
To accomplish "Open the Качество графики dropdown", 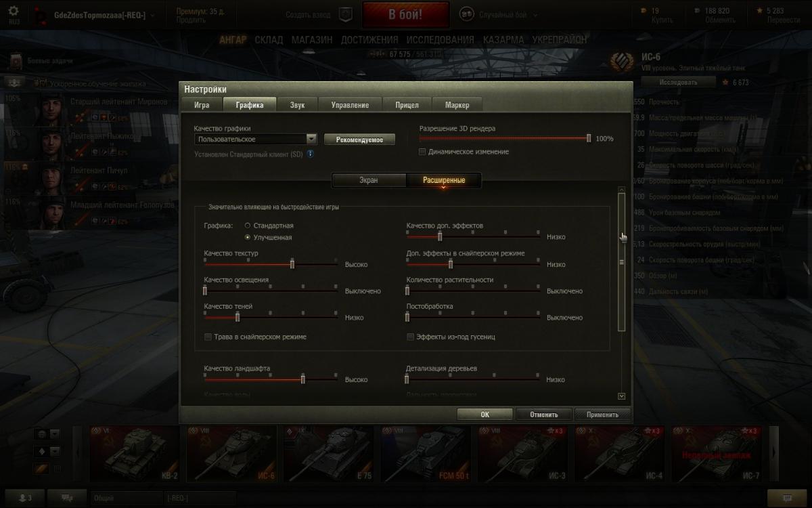I will [256, 139].
